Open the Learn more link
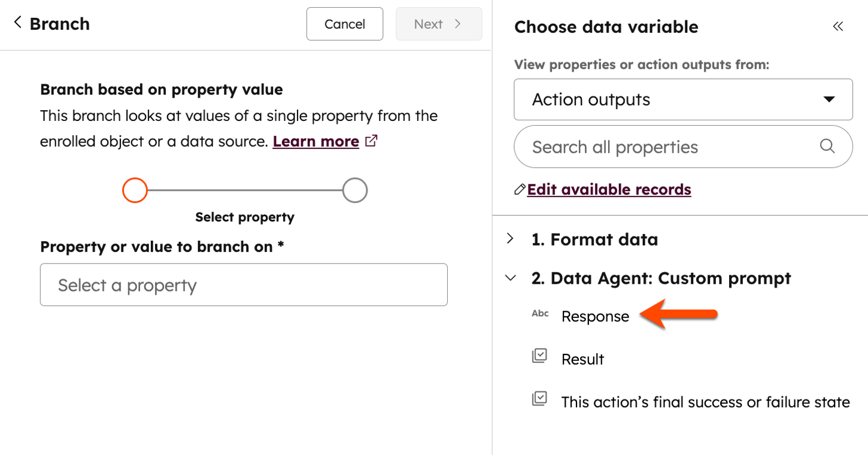Viewport: 868px width, 455px height. [315, 141]
